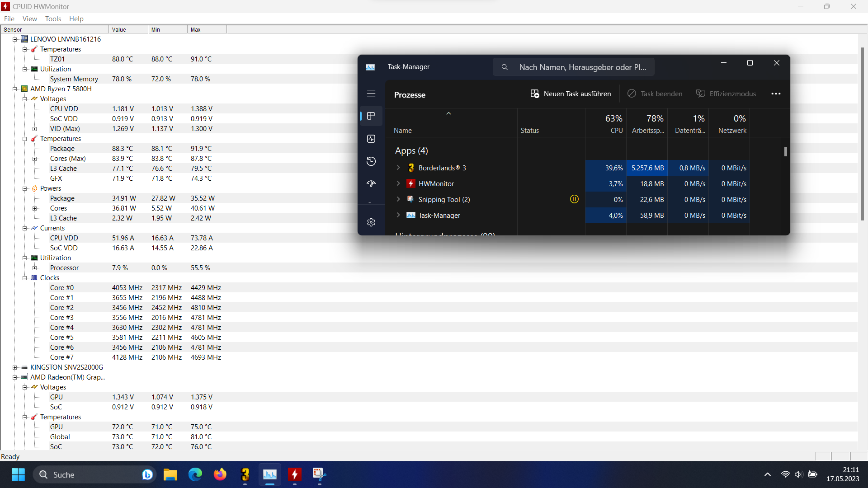Viewport: 868px width, 488px height.
Task: Open App history sidebar icon
Action: pos(371,161)
